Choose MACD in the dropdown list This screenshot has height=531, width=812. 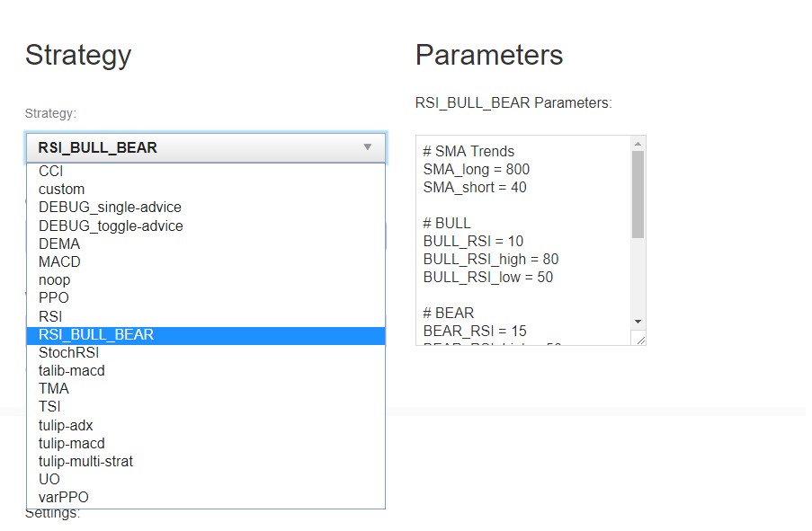[59, 261]
